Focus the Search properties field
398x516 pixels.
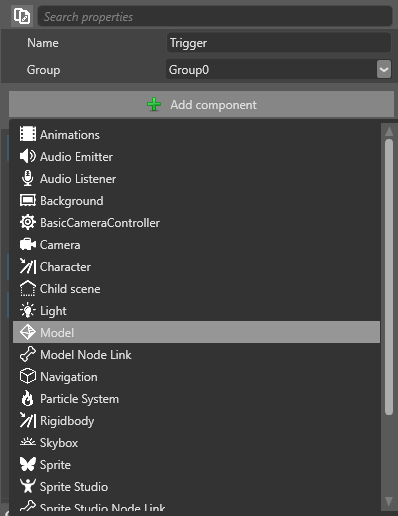coord(215,16)
